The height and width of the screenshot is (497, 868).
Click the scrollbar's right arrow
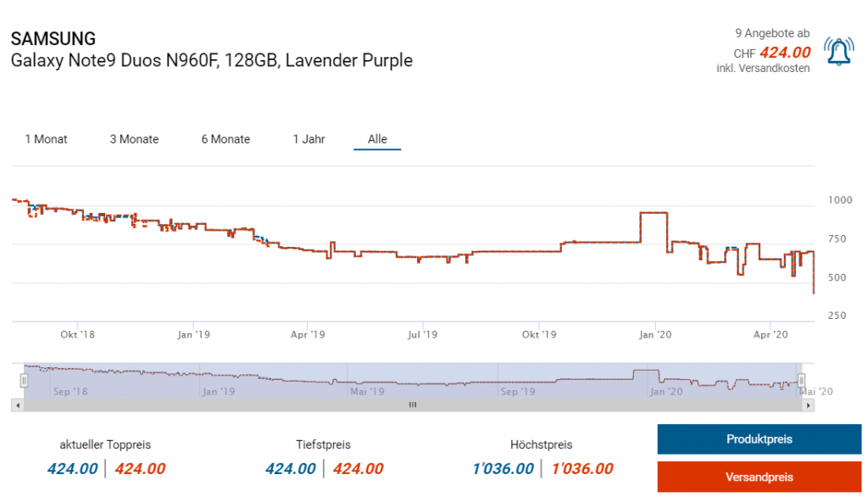click(810, 405)
